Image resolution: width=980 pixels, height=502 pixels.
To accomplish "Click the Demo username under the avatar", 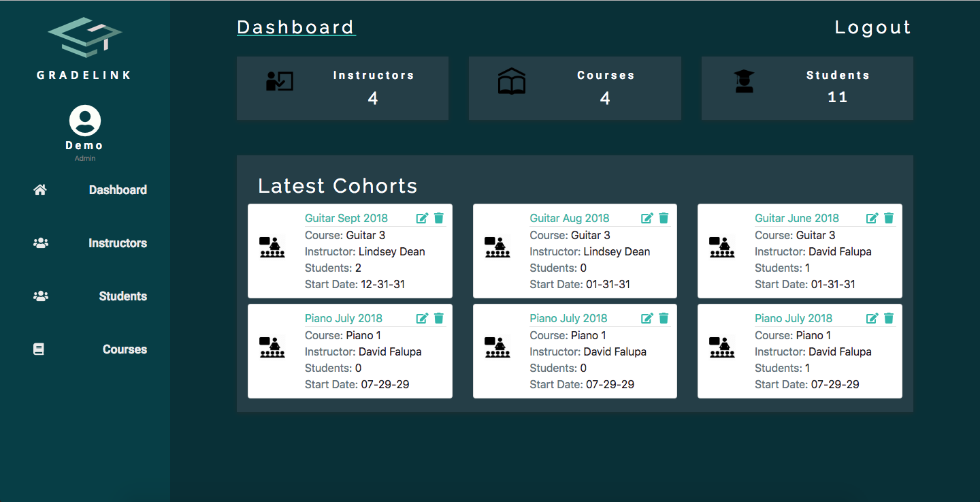I will tap(84, 145).
